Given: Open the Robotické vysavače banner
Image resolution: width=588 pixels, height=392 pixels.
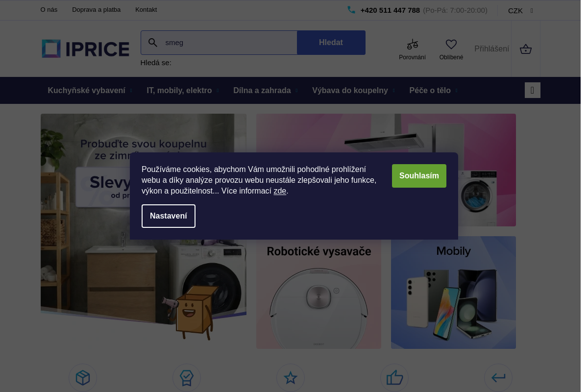Looking at the screenshot, I should point(318,293).
